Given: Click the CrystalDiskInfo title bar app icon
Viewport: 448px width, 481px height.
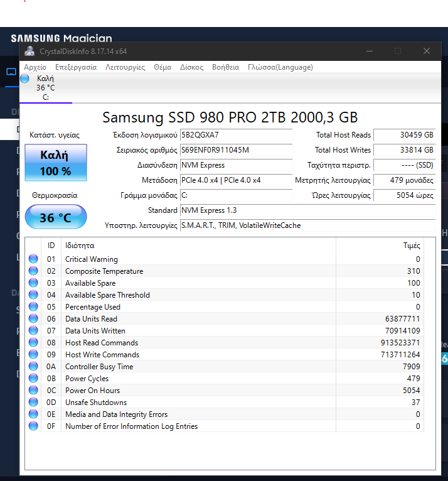Looking at the screenshot, I should [x=29, y=51].
